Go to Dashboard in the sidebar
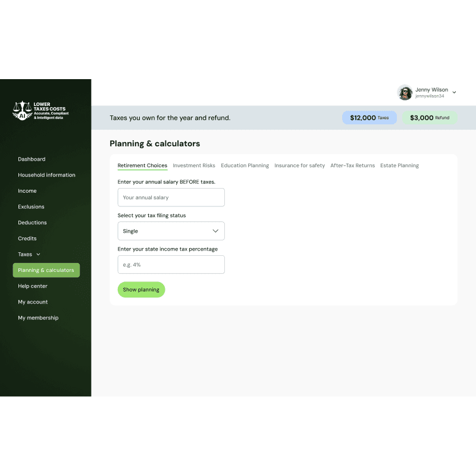This screenshot has height=476, width=476. (x=32, y=159)
